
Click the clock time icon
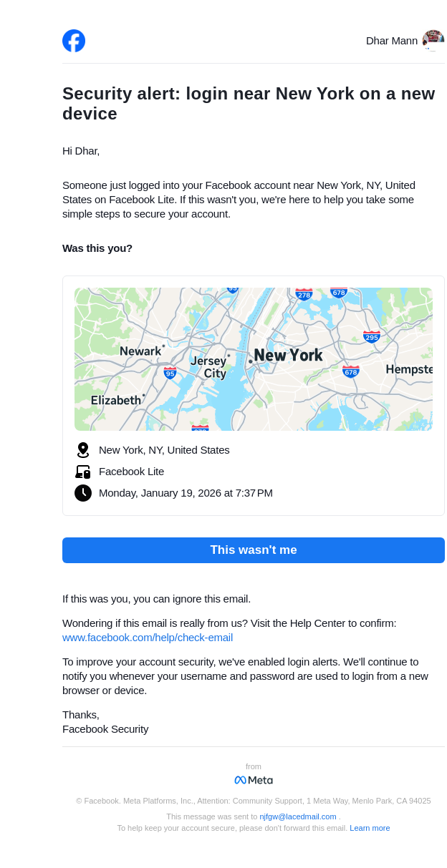click(83, 493)
